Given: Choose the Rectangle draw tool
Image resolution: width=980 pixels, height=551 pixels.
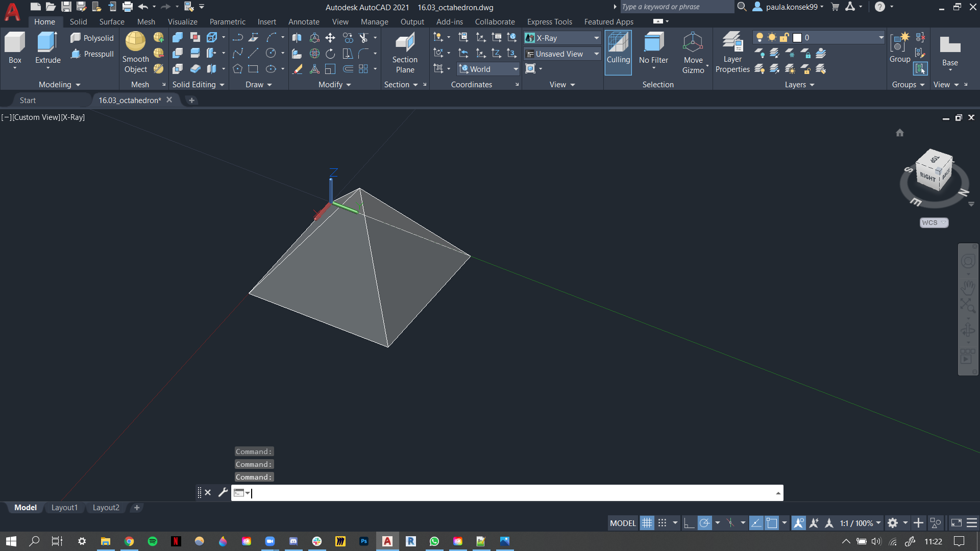Looking at the screenshot, I should [x=253, y=69].
